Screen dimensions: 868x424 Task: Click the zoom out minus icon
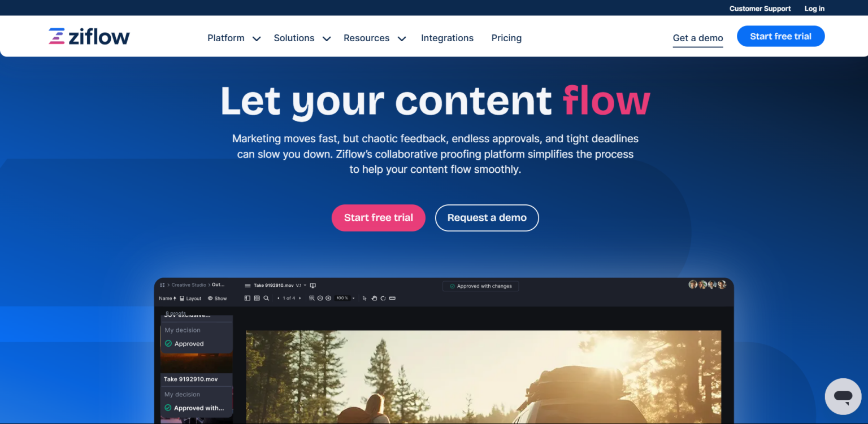(320, 298)
